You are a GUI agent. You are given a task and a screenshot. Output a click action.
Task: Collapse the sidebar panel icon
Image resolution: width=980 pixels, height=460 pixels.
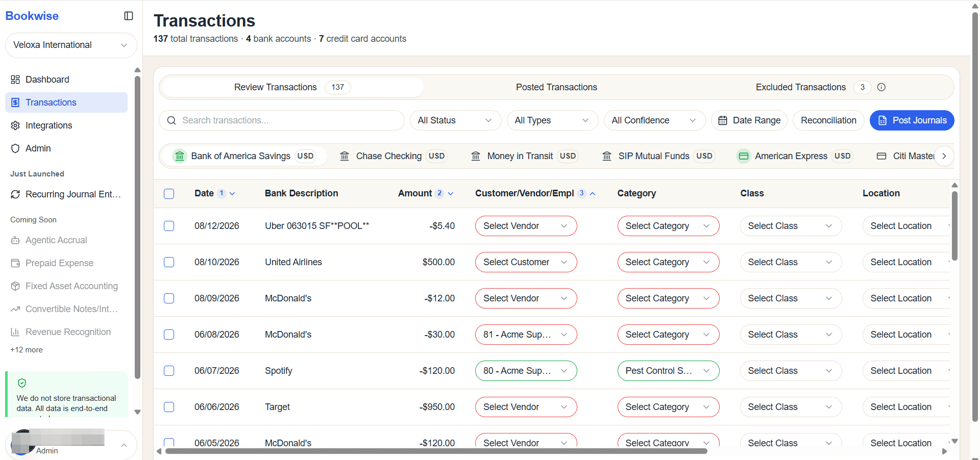tap(129, 16)
